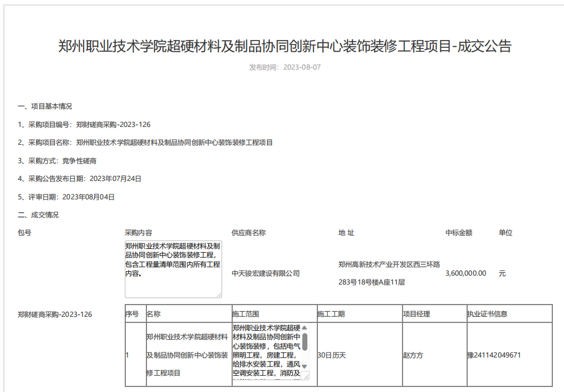The height and width of the screenshot is (392, 564).
Task: Click project manager name 赵方方
Action: [x=413, y=355]
